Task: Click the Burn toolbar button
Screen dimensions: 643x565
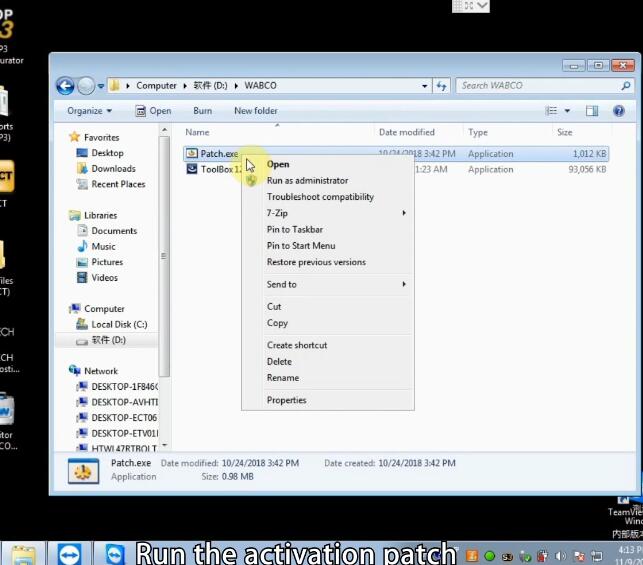Action: 203,111
